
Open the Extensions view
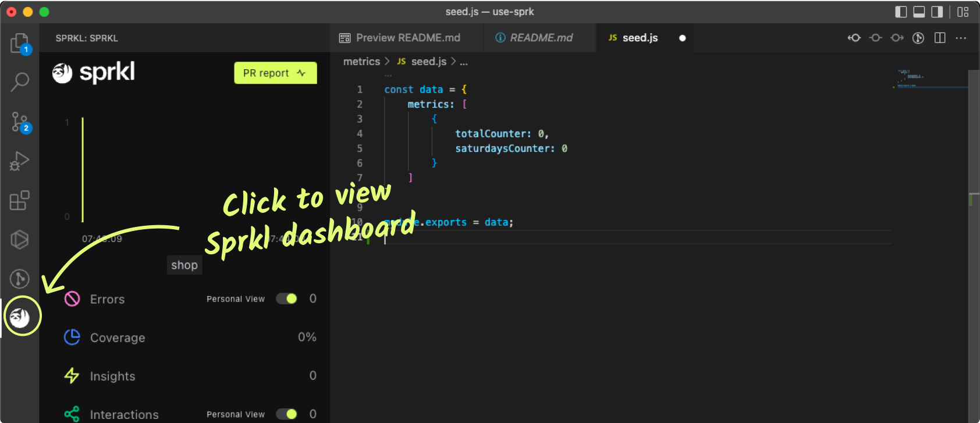pos(19,201)
